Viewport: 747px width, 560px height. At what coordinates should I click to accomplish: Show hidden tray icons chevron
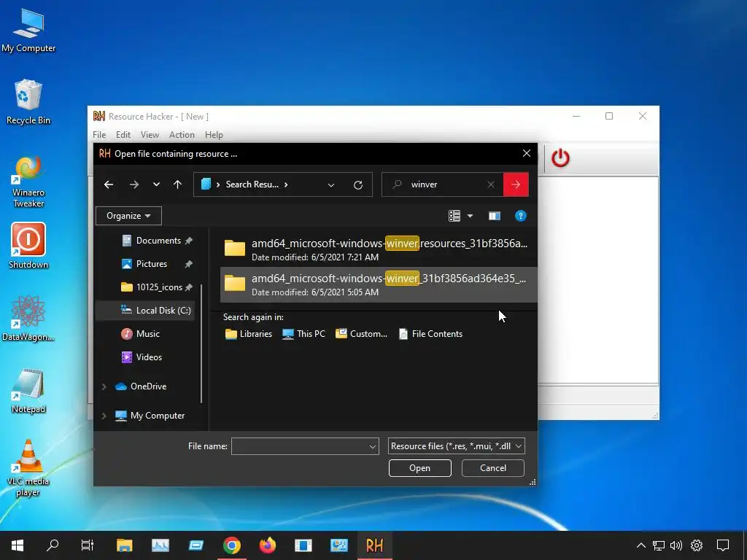click(x=641, y=545)
